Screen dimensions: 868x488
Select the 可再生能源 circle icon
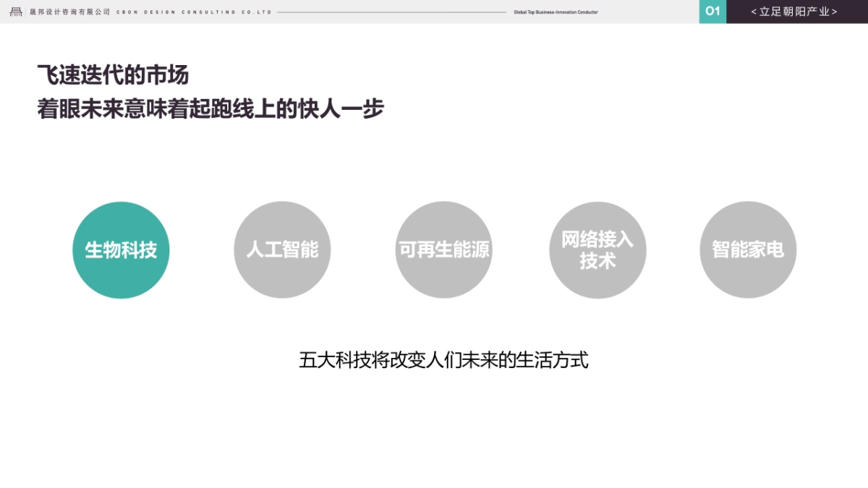[443, 250]
